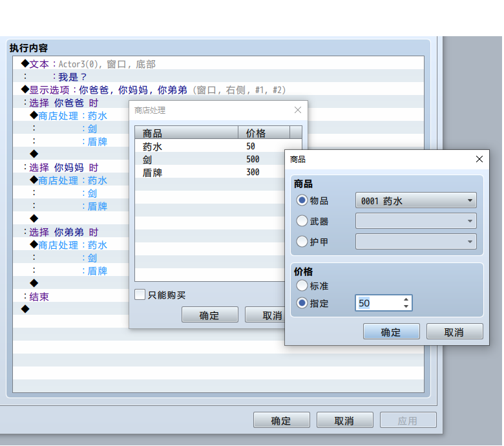This screenshot has width=504, height=446.
Task: Select the 物品 radio button
Action: 302,200
